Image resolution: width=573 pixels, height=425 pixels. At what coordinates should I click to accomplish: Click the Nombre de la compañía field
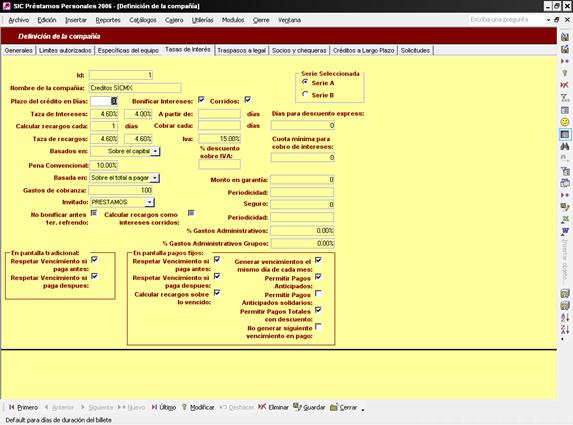[x=135, y=88]
